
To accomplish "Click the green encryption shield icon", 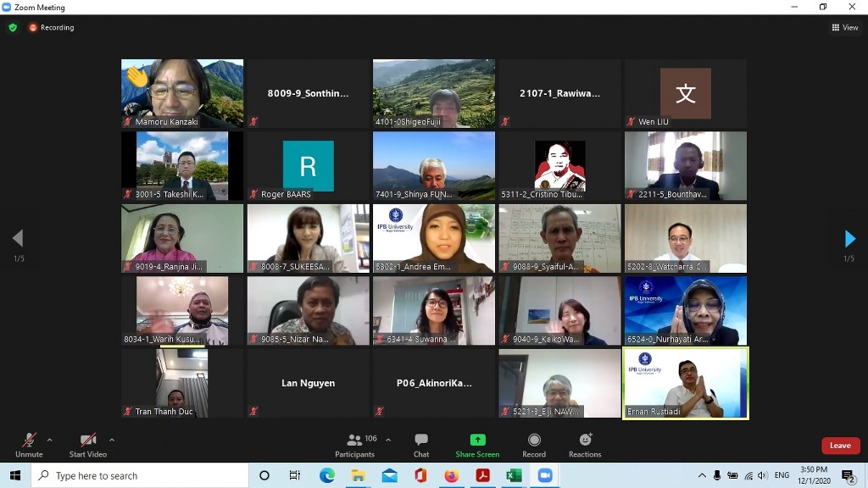I will tap(13, 27).
